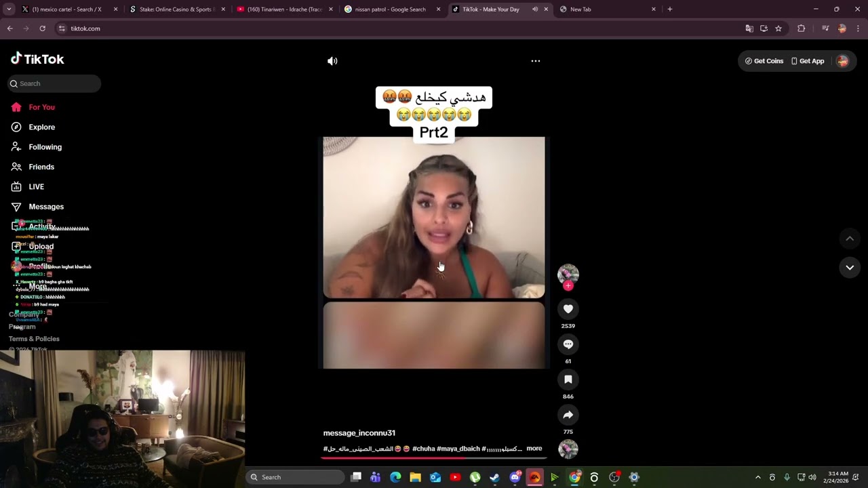
Task: Open Settings gear on the taskbar
Action: point(634,477)
